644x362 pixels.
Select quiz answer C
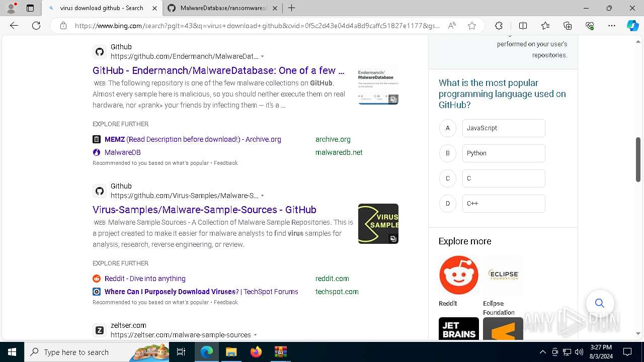504,178
